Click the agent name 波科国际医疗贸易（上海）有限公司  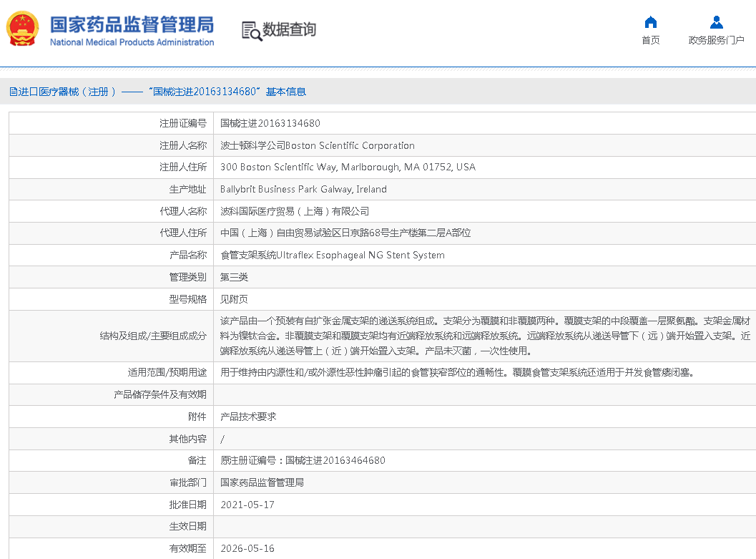(295, 212)
